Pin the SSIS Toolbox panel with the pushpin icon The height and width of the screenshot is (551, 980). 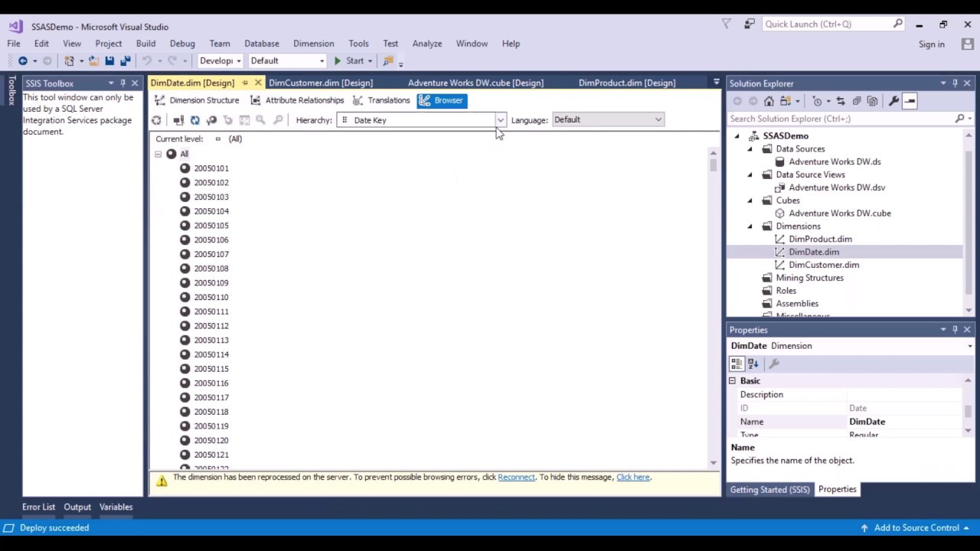pyautogui.click(x=122, y=83)
